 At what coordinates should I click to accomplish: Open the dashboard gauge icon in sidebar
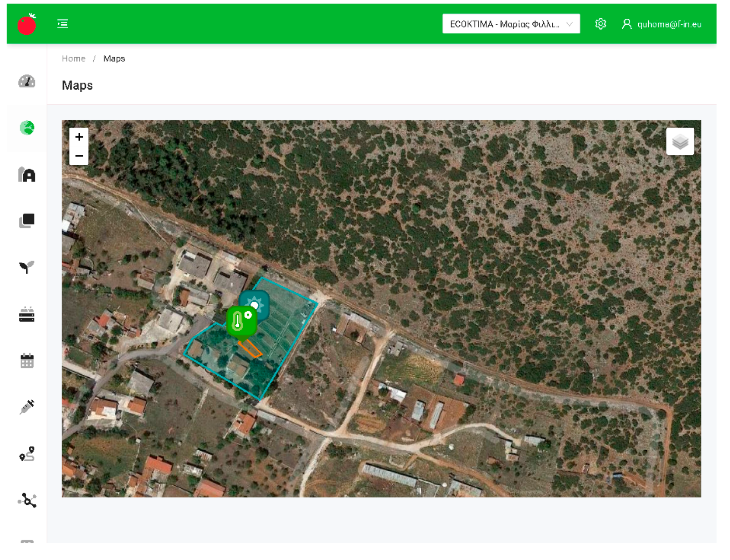pyautogui.click(x=27, y=81)
